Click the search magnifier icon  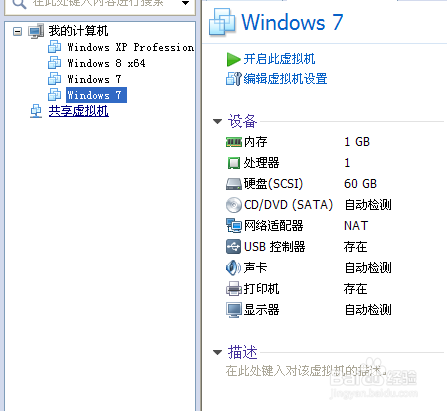point(19,4)
